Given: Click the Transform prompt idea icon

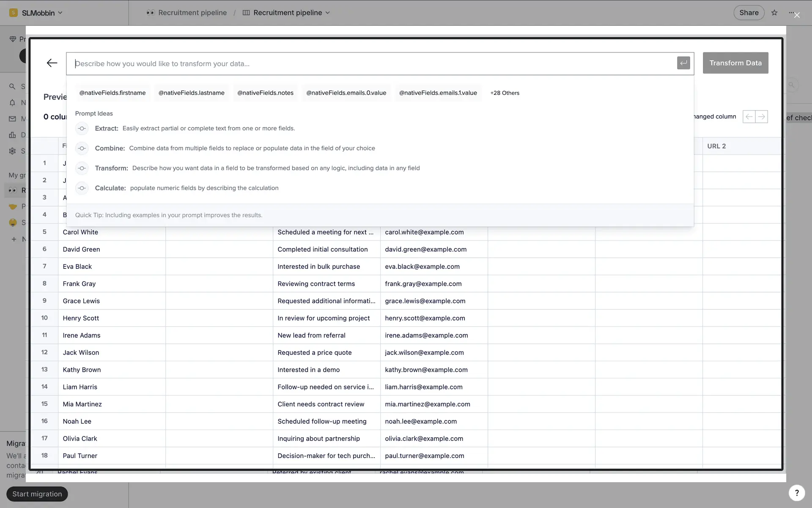Looking at the screenshot, I should [82, 168].
